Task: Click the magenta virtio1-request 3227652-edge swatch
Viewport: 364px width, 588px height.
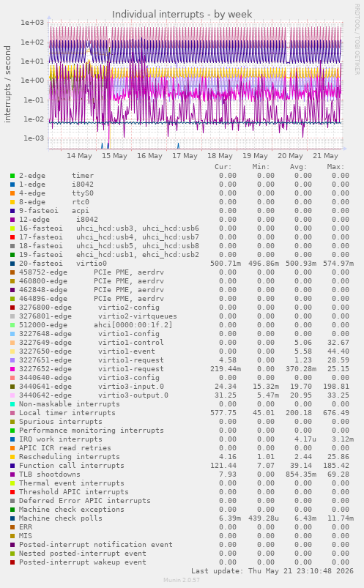Action: 12,369
